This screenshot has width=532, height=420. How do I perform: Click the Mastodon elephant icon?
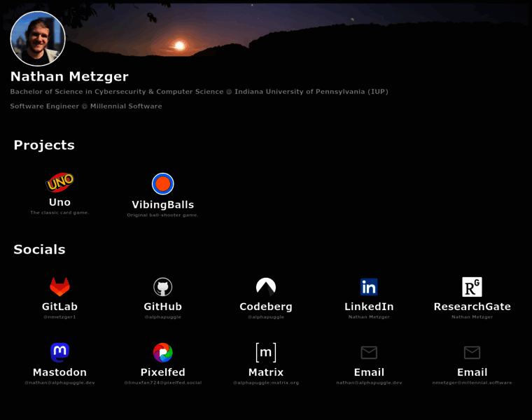[59, 352]
